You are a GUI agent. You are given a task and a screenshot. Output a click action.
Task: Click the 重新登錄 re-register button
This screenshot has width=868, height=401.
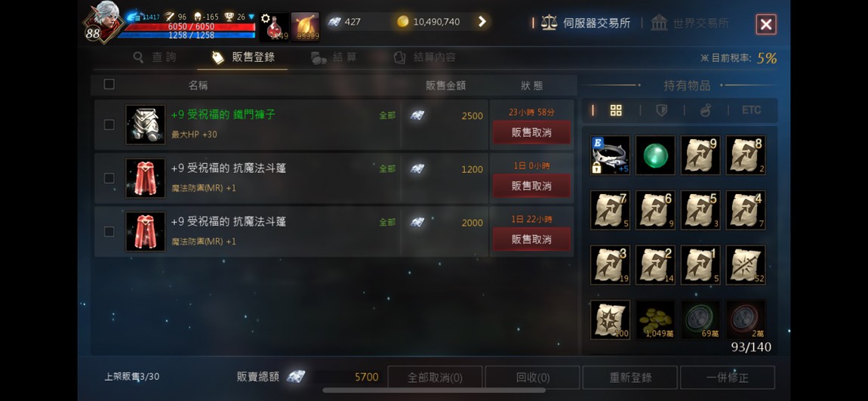pos(630,378)
